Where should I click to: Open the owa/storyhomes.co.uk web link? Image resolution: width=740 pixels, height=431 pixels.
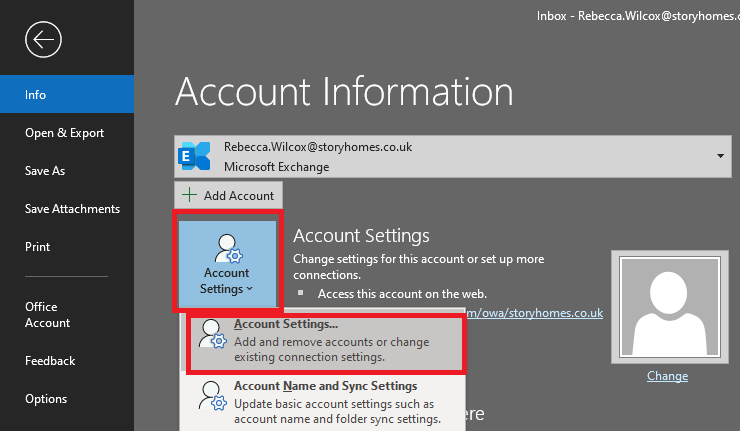tap(534, 313)
